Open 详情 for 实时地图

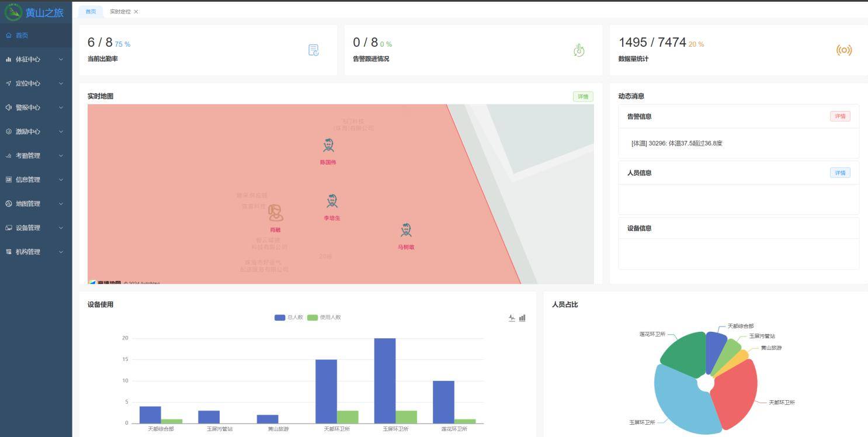click(582, 96)
